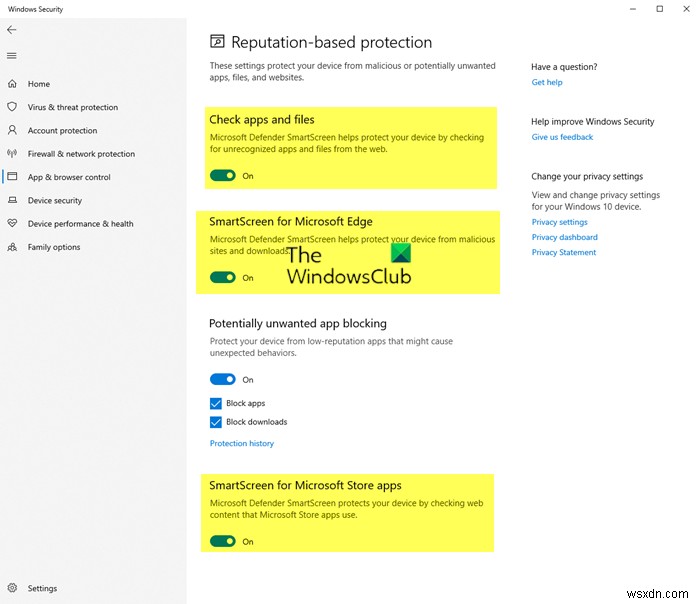Select App & browser control menu item
Screen dimensions: 700x604
coord(69,177)
